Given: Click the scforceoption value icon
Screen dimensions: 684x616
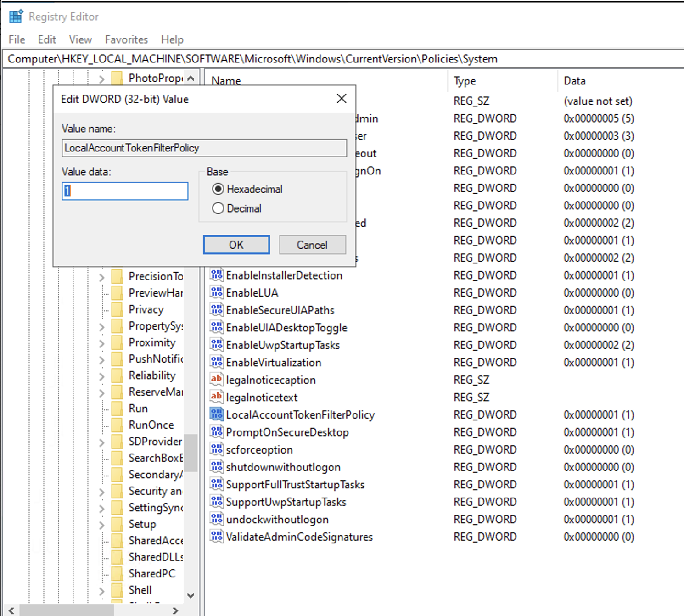Looking at the screenshot, I should 217,449.
